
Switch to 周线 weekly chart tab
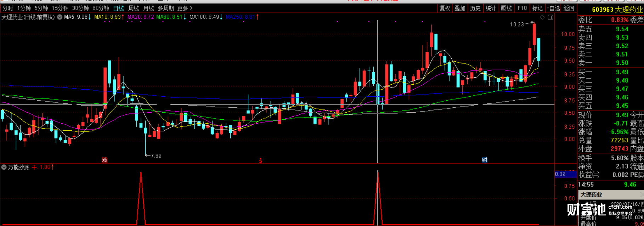tap(134, 8)
